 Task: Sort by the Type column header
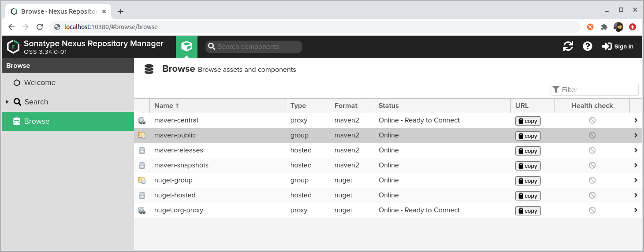(x=308, y=106)
